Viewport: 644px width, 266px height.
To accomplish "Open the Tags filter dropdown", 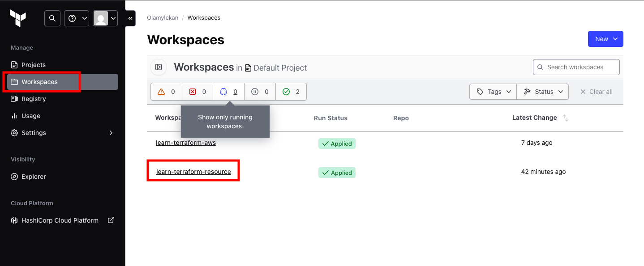I will click(x=493, y=92).
